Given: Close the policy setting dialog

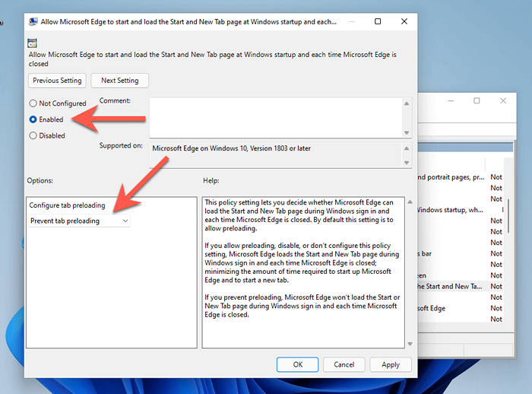Looking at the screenshot, I should click(x=404, y=21).
